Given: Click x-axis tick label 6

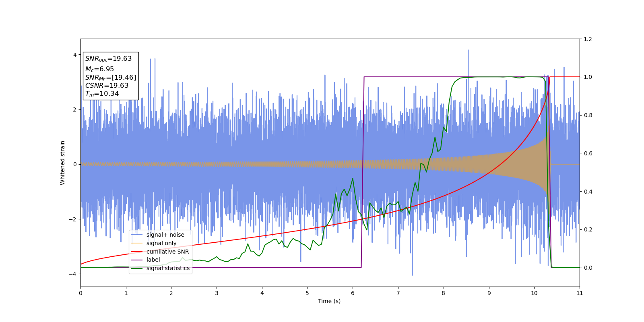Looking at the screenshot, I should coord(353,293).
